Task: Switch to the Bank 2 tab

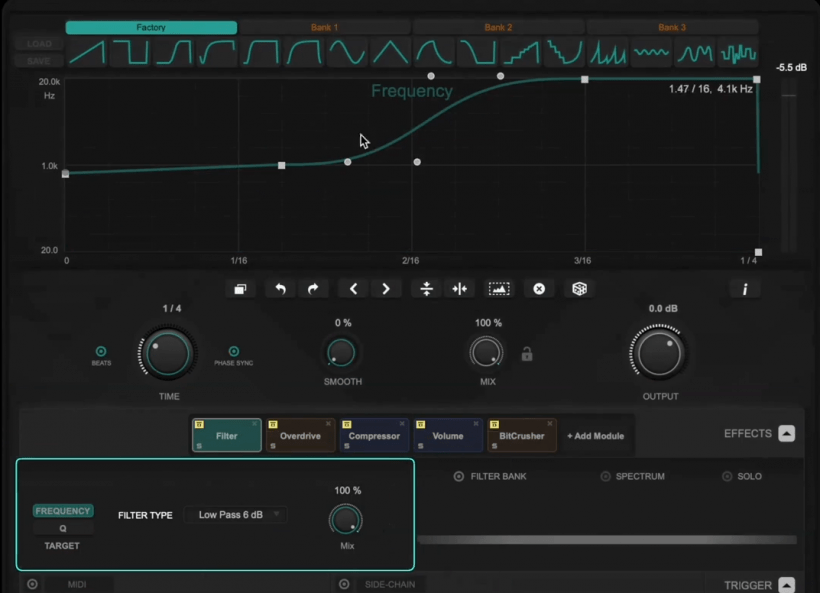Action: [x=498, y=27]
